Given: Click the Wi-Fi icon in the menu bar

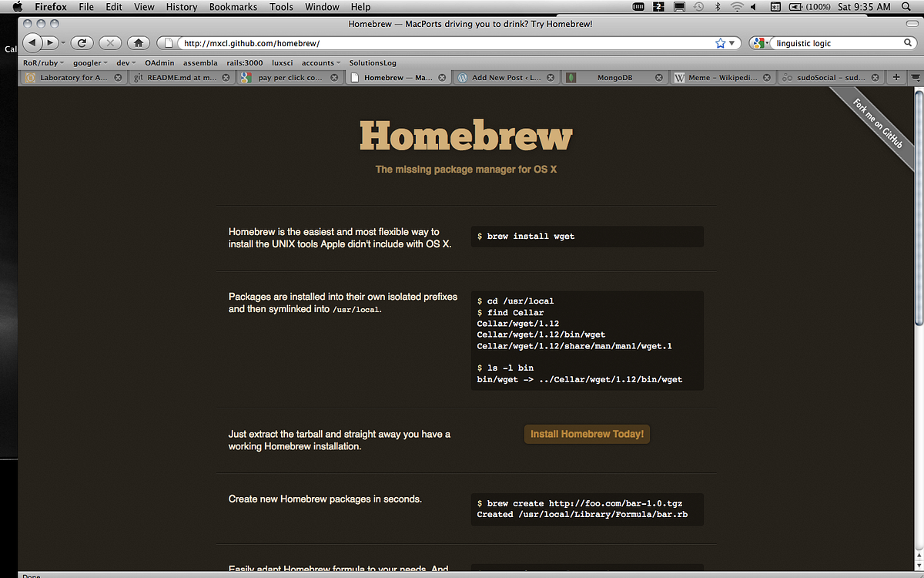Looking at the screenshot, I should point(737,6).
